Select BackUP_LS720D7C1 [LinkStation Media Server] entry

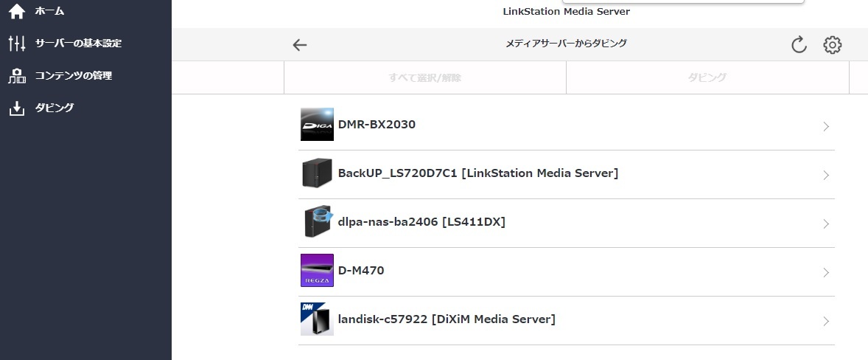click(x=478, y=173)
